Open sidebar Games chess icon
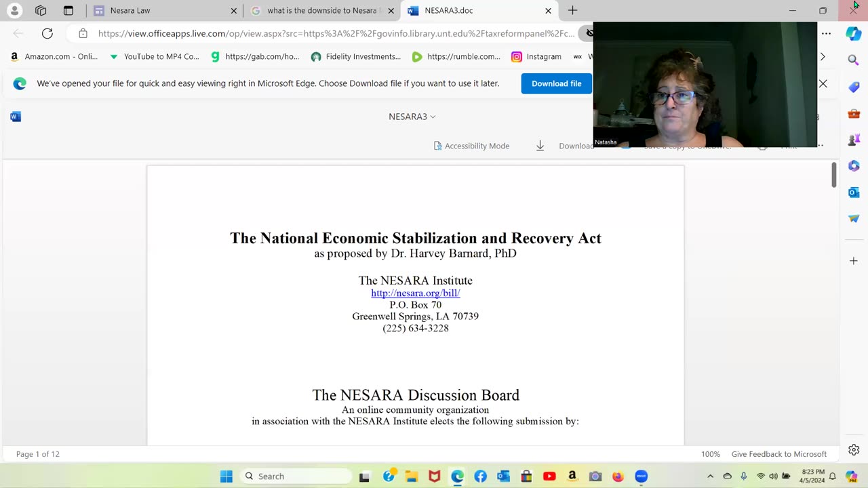Image resolution: width=868 pixels, height=488 pixels. 854,140
